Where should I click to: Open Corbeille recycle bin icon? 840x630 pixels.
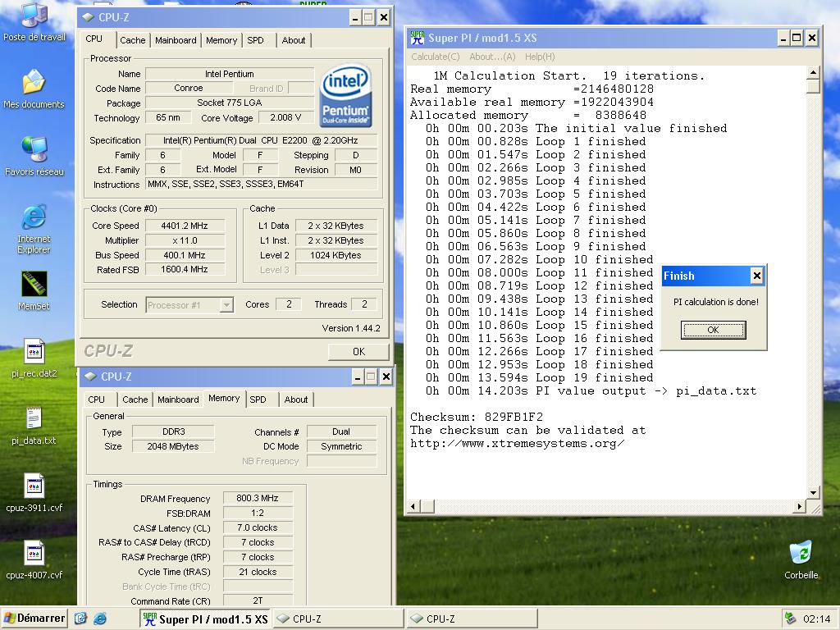click(x=801, y=560)
